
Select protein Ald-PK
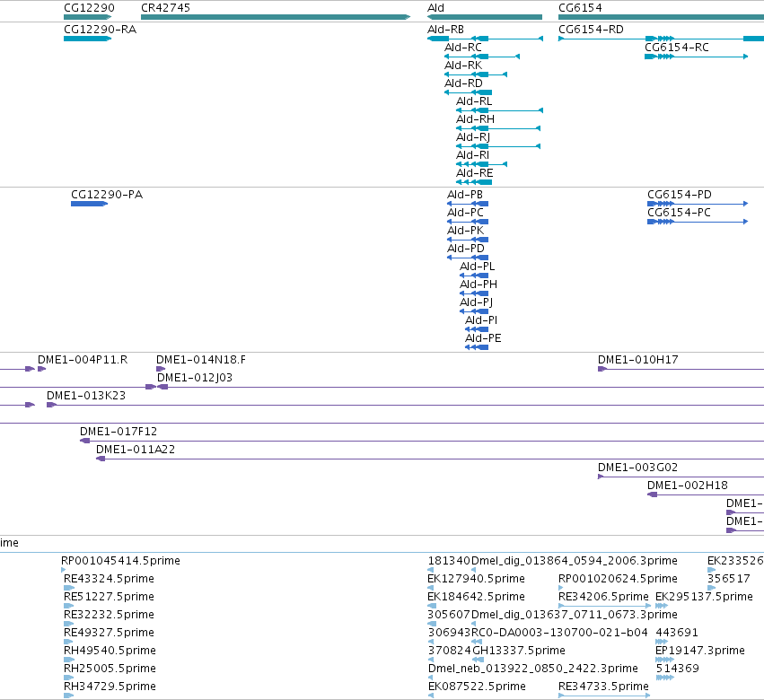468,240
